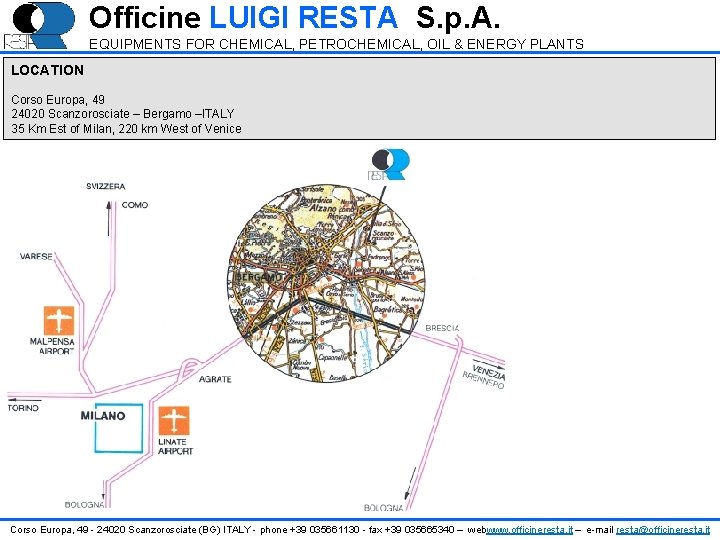Click the VARESE label
720x540 pixels.
tap(36, 256)
